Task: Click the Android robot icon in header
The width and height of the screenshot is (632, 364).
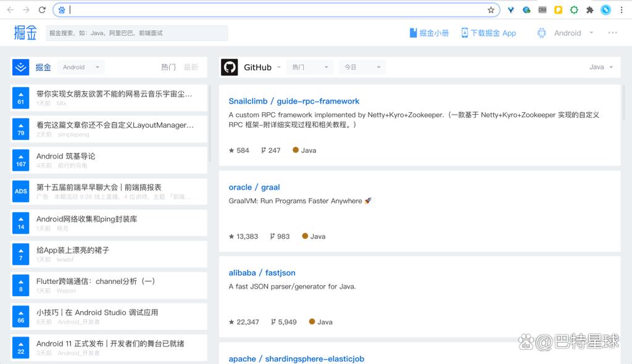Action: click(x=541, y=33)
